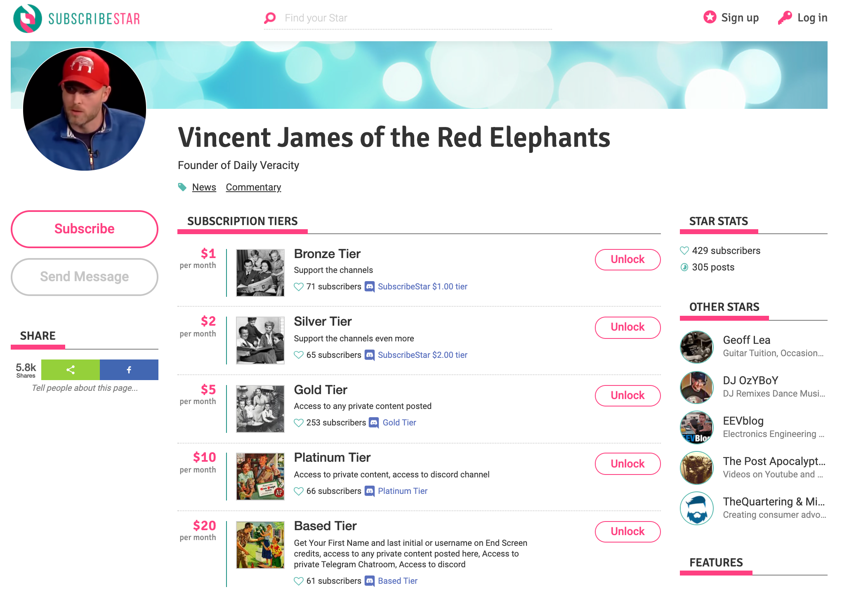Click the teal tag icon near News
The width and height of the screenshot is (868, 592).
coord(182,187)
